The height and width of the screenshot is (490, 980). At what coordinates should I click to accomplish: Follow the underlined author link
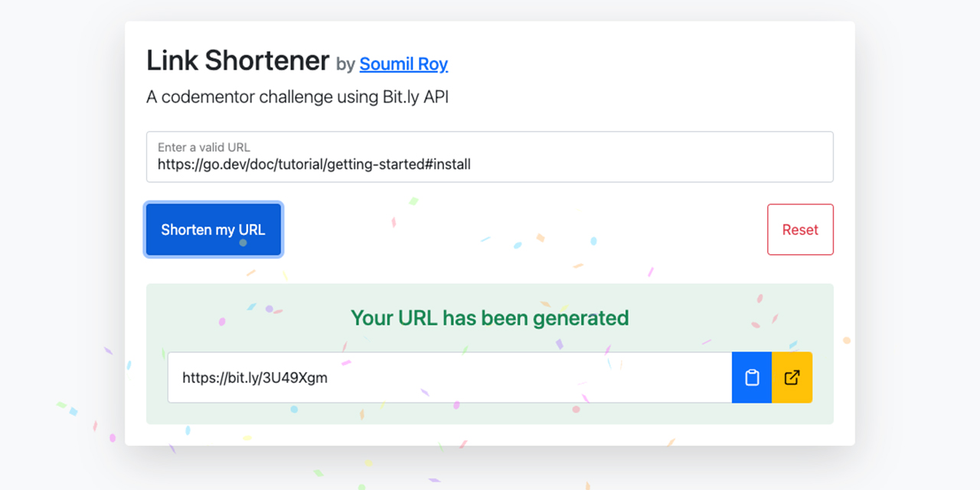(x=403, y=64)
